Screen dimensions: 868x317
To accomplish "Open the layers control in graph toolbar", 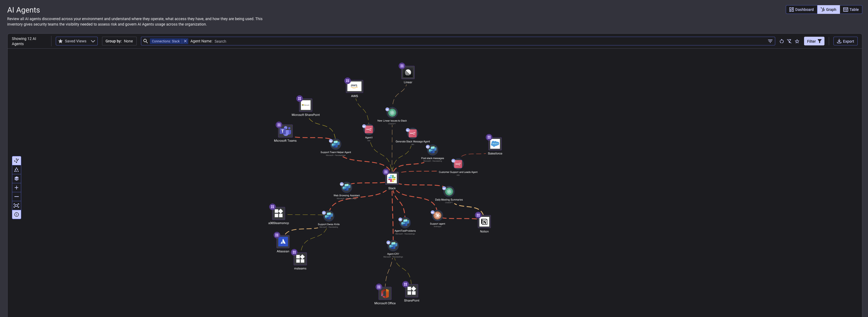I will (x=16, y=179).
